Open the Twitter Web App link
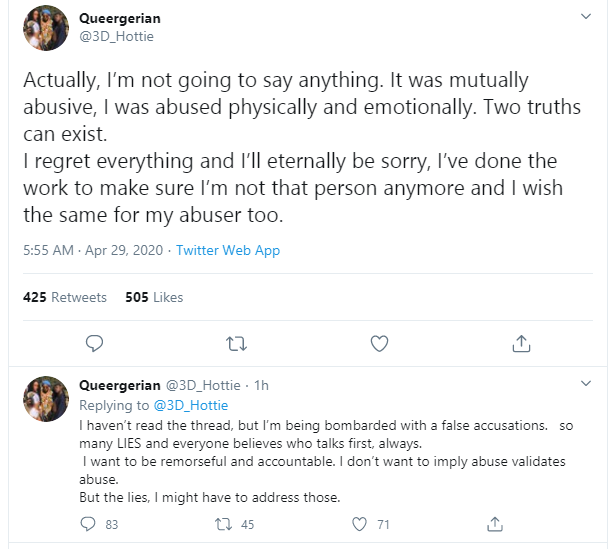Screen dimensions: 608x549 228,251
